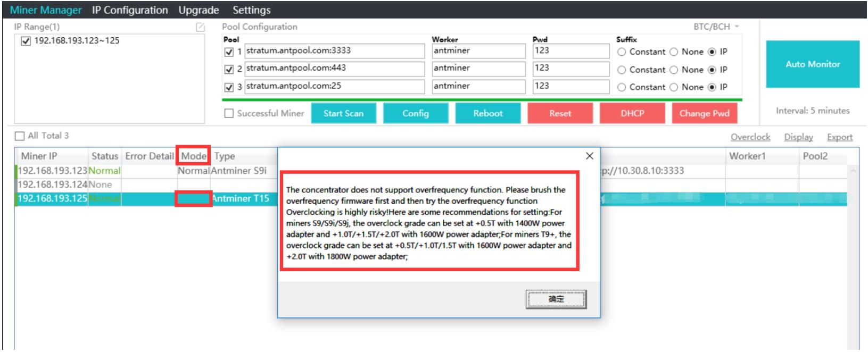Select None suffix for Pool 2

[x=674, y=70]
